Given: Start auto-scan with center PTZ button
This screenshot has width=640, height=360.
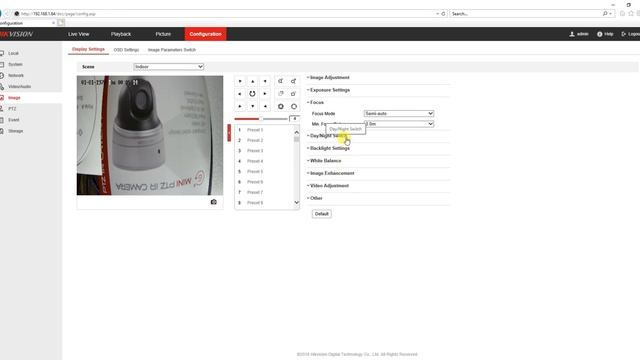Looking at the screenshot, I should (x=253, y=94).
